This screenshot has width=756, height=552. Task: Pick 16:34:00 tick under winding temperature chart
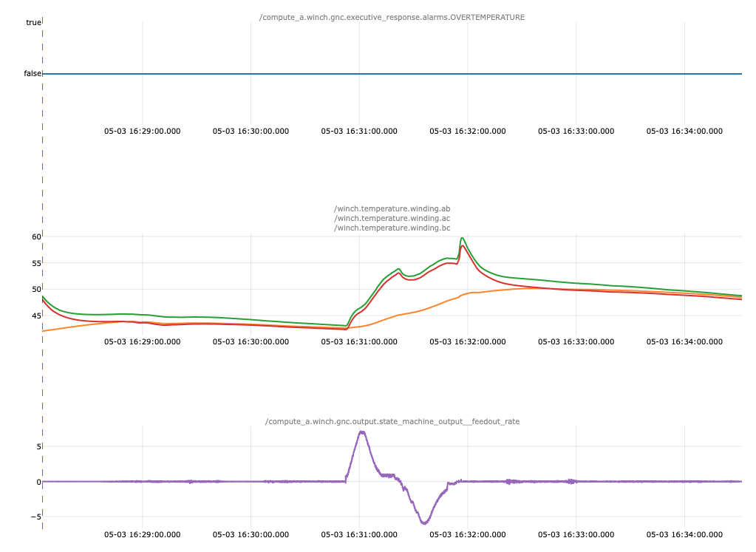click(684, 342)
